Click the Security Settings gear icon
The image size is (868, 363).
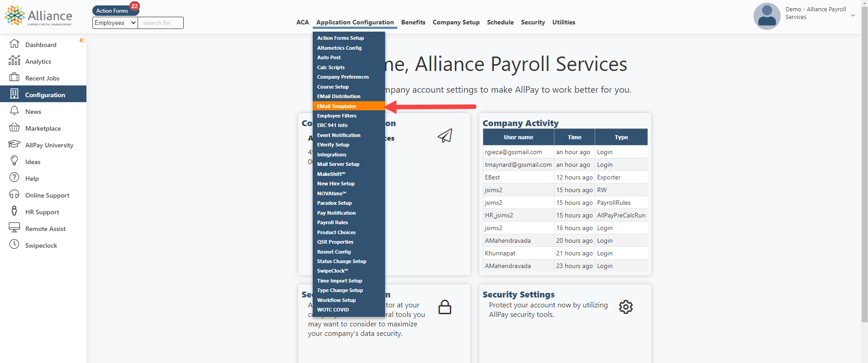[x=626, y=307]
